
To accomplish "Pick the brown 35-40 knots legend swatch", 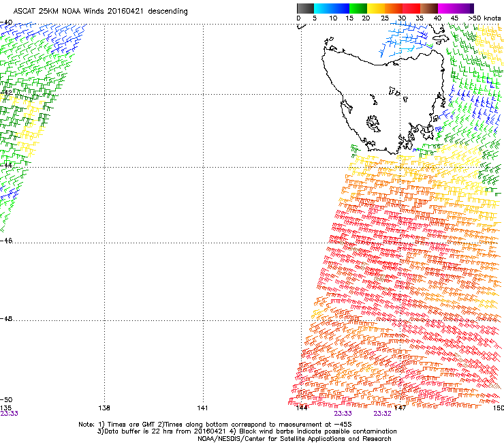I will pos(429,8).
